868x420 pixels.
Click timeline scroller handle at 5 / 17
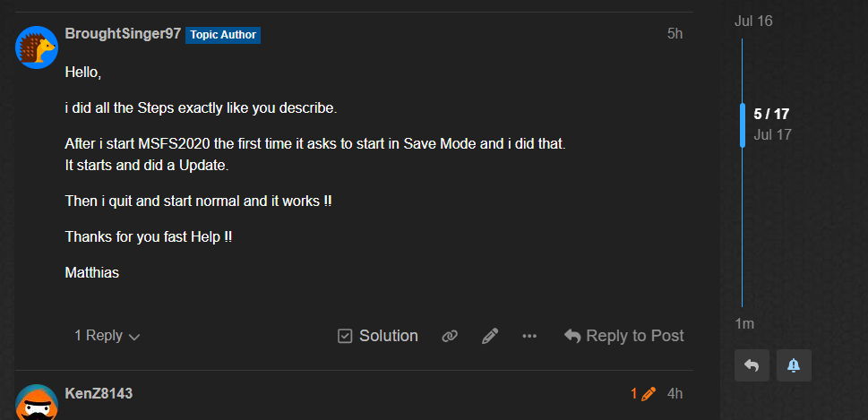click(x=743, y=125)
